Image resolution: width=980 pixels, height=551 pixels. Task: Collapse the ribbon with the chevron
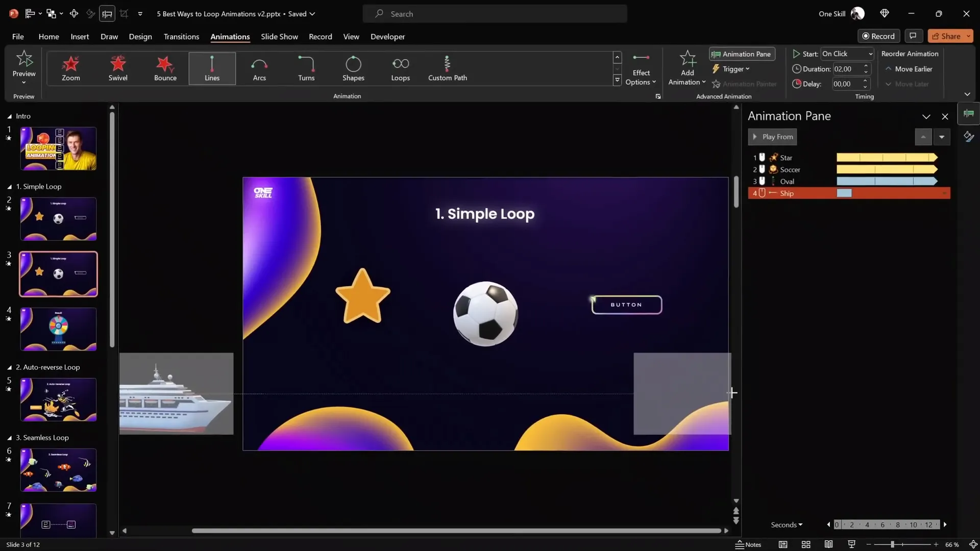pyautogui.click(x=967, y=94)
